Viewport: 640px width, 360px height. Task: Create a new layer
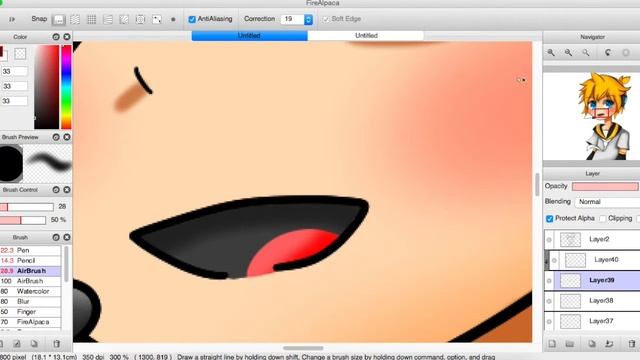tap(552, 344)
